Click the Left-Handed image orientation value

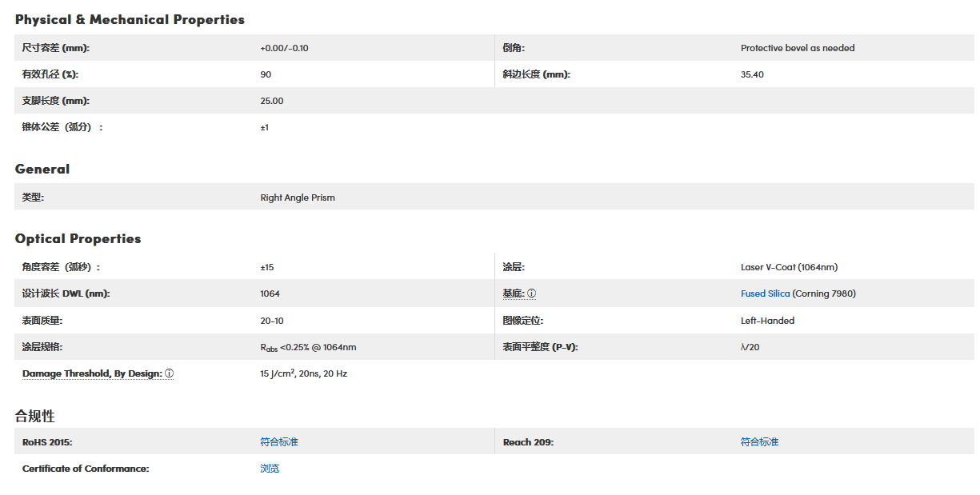[767, 321]
